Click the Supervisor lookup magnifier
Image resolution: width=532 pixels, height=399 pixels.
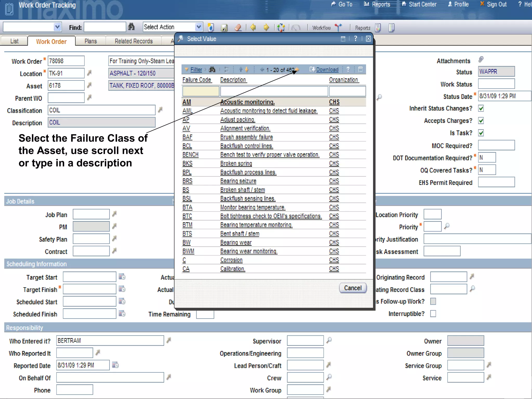329,340
